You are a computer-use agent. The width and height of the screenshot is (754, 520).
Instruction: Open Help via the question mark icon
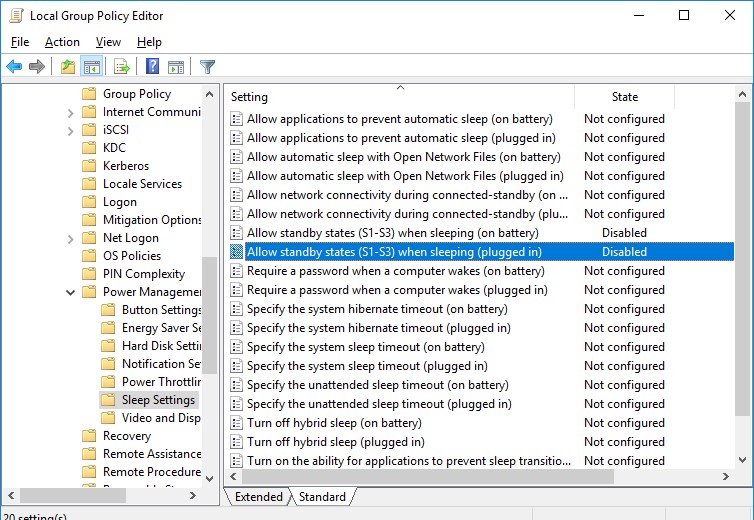152,67
